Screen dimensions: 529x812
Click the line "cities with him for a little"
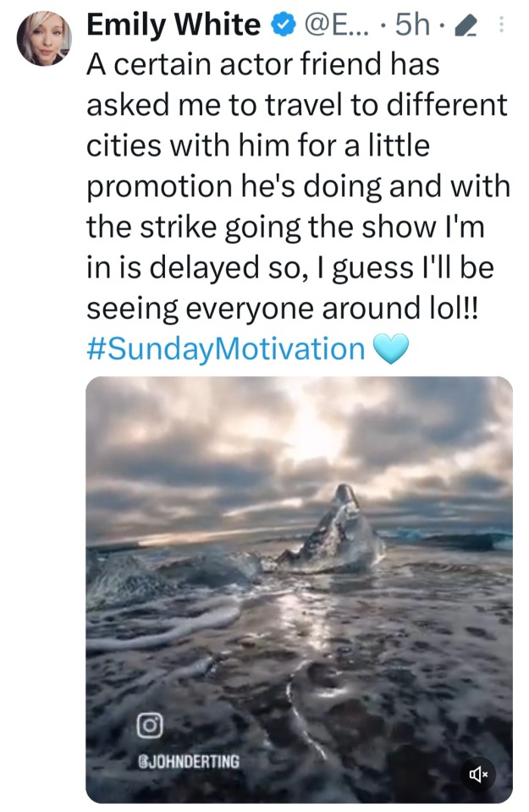pyautogui.click(x=258, y=147)
